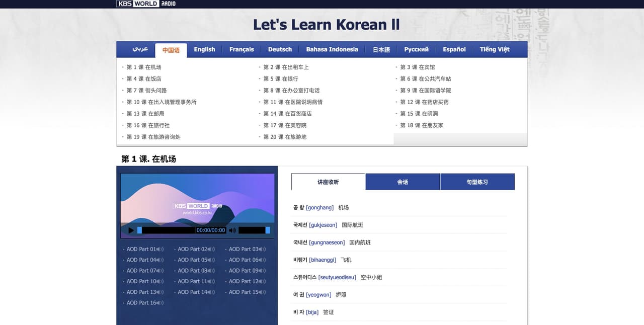This screenshot has height=325, width=644.
Task: Adjust the audio player volume slider
Action: (x=254, y=230)
